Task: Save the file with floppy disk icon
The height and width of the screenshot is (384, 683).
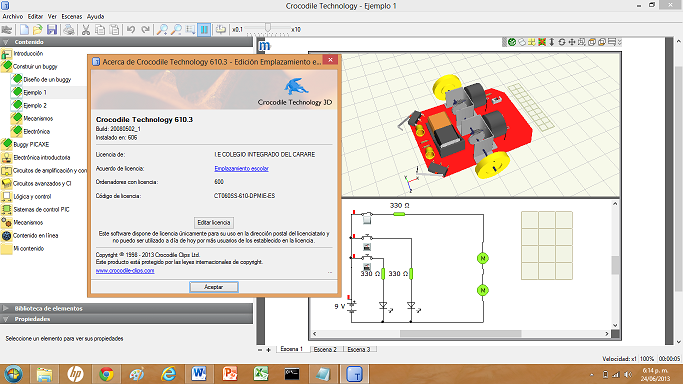Action: [52, 30]
